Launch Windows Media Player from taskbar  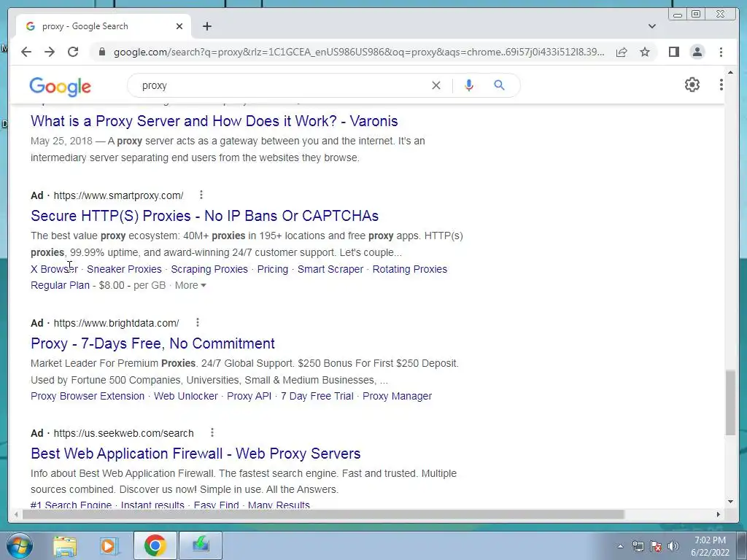point(109,545)
